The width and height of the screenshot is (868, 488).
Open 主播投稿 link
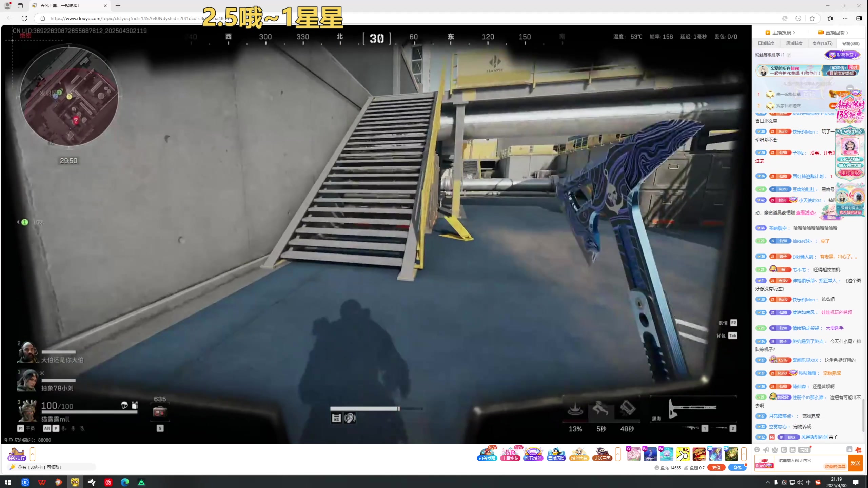pos(780,33)
